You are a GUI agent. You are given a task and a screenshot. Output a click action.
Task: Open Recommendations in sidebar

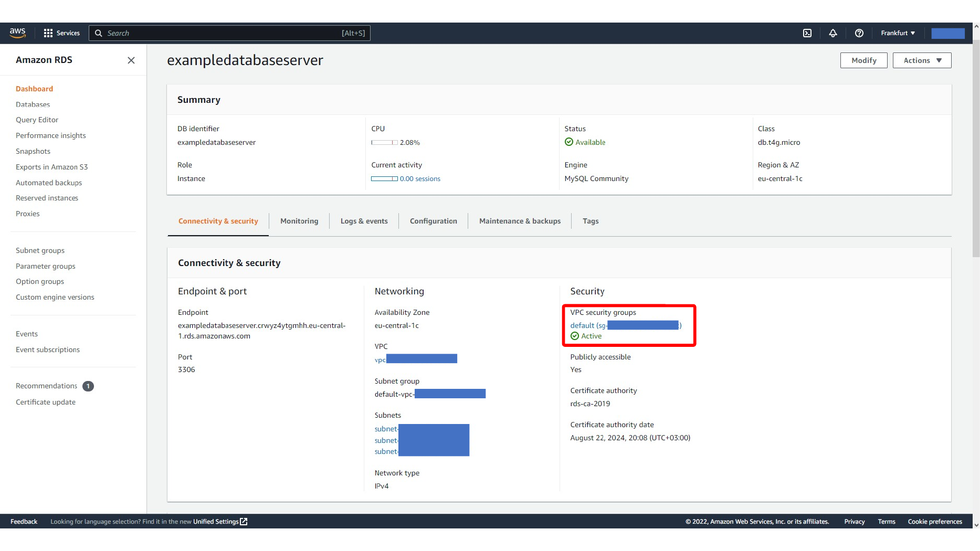coord(47,386)
